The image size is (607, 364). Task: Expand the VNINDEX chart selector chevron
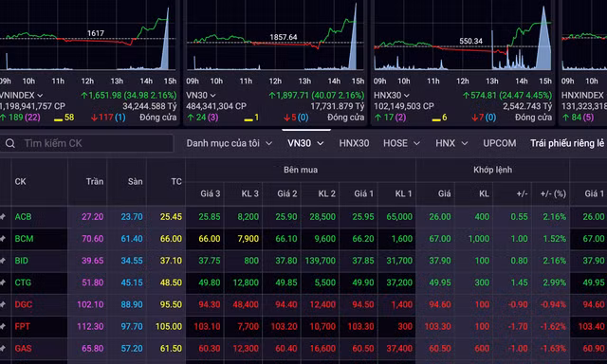click(x=40, y=95)
